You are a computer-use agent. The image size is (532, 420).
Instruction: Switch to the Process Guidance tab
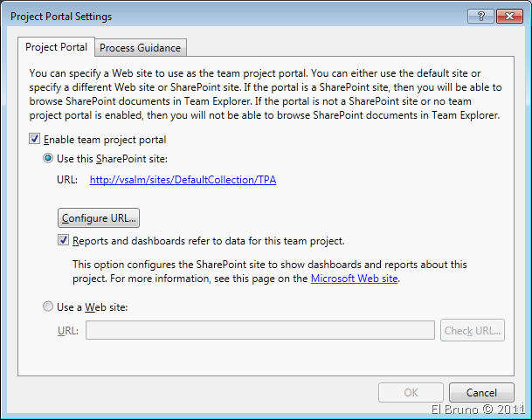point(142,47)
